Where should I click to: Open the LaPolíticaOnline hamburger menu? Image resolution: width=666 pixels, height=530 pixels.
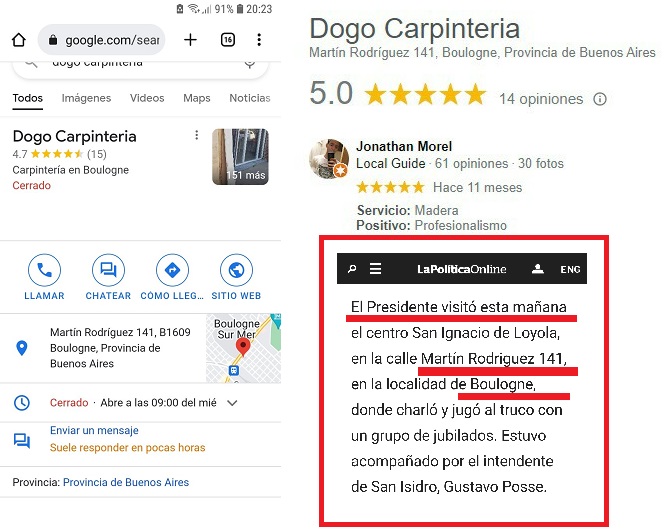coord(375,269)
